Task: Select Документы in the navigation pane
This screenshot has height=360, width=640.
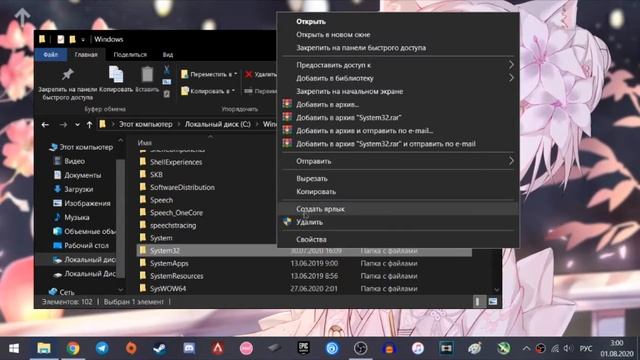Action: click(82, 175)
